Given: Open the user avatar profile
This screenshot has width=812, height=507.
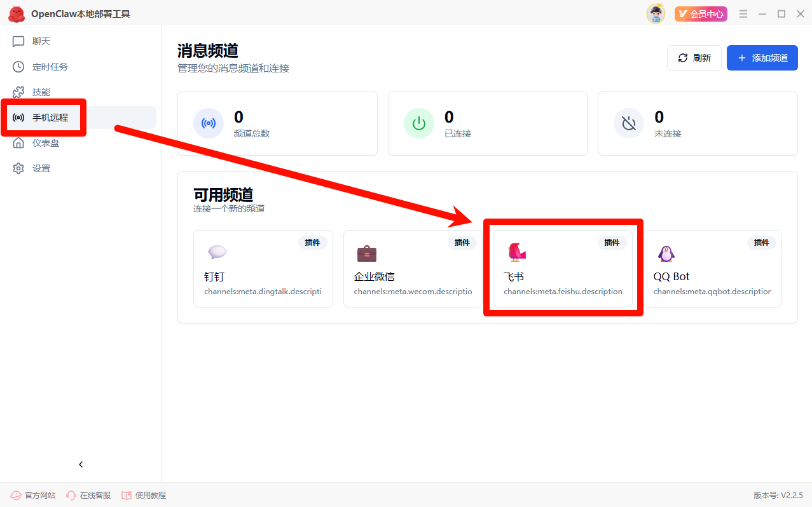Looking at the screenshot, I should click(656, 13).
